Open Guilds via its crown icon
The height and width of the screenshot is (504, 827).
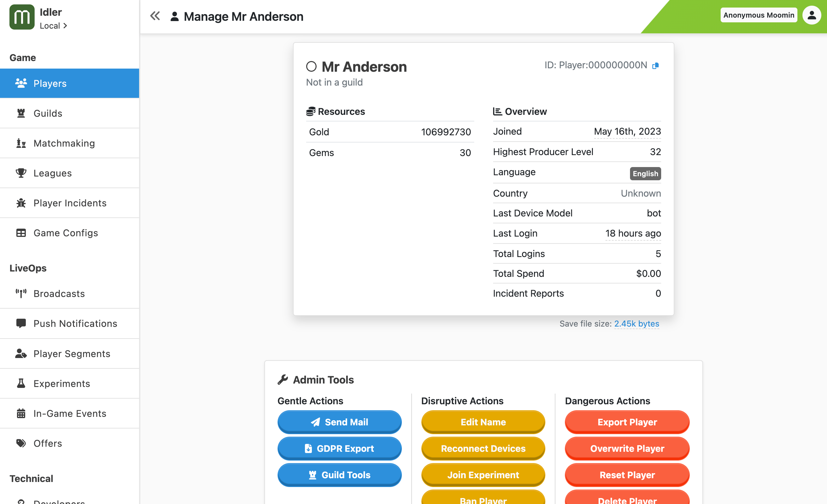pyautogui.click(x=21, y=113)
